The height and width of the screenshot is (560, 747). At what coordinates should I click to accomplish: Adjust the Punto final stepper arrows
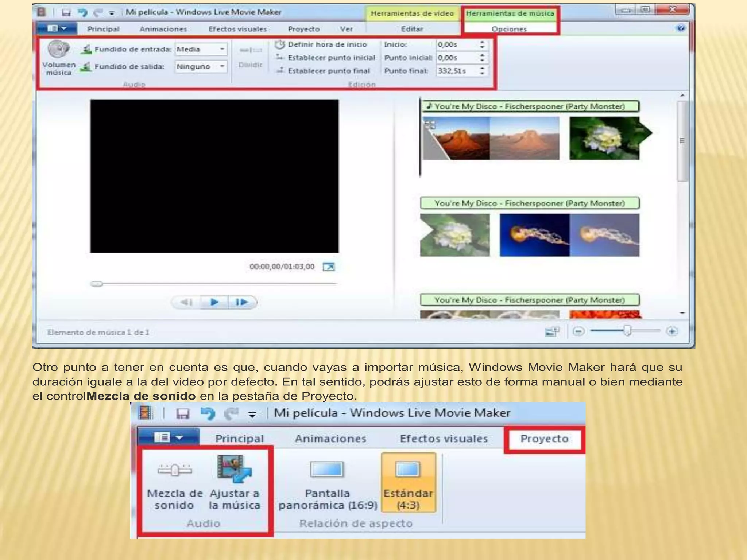coord(482,71)
